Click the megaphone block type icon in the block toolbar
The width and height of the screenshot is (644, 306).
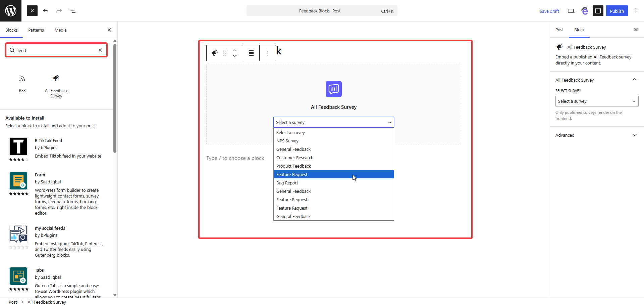click(215, 53)
